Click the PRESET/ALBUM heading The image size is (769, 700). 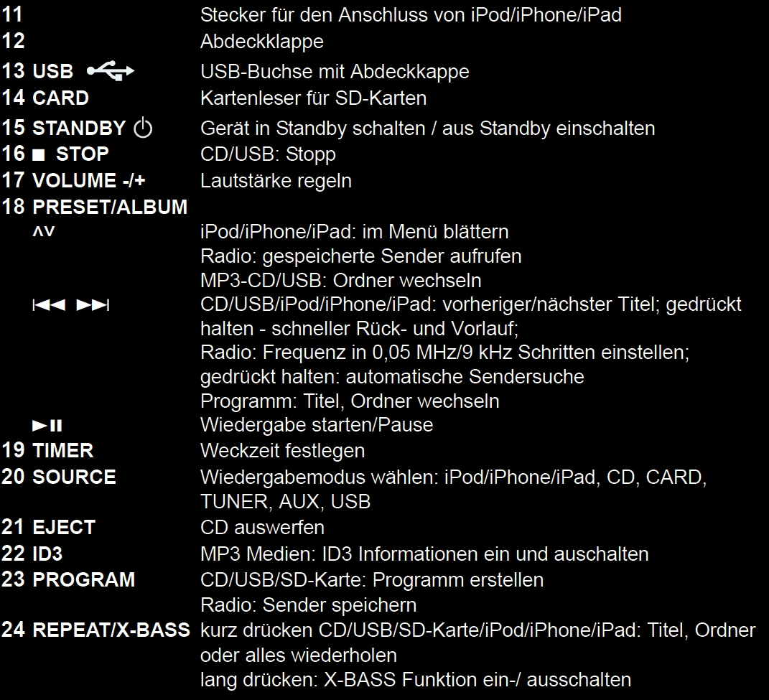point(110,207)
